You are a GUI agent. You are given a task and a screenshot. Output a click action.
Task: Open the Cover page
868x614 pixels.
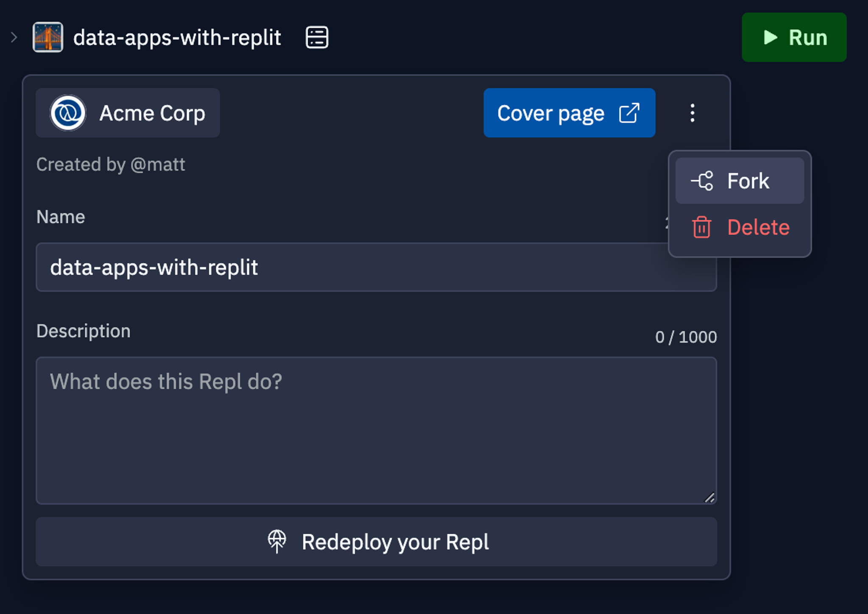(551, 113)
